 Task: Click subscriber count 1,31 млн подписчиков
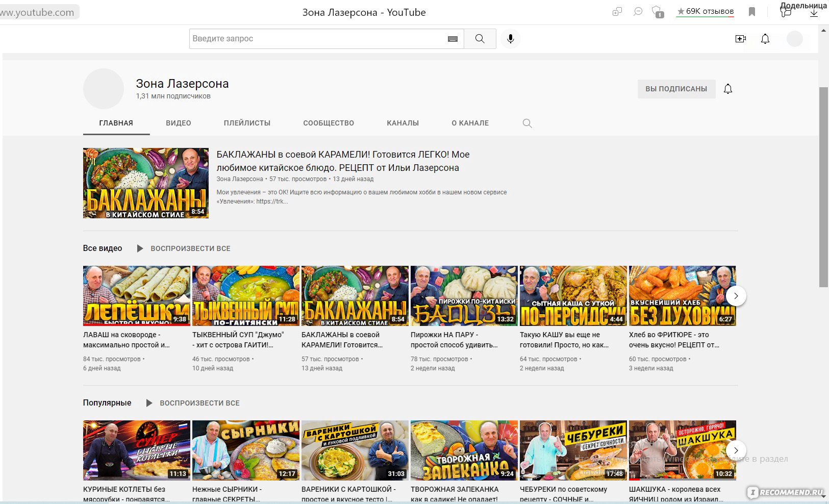(x=173, y=96)
